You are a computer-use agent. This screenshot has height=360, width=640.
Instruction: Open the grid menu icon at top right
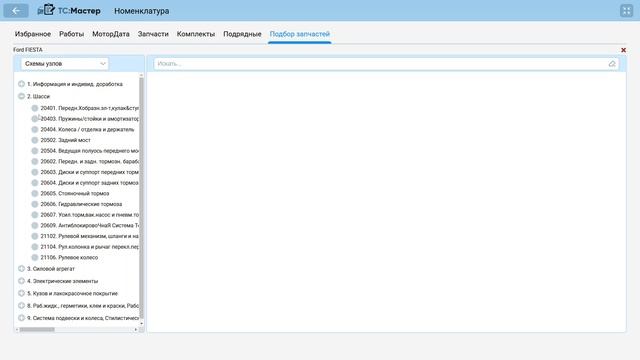click(626, 11)
